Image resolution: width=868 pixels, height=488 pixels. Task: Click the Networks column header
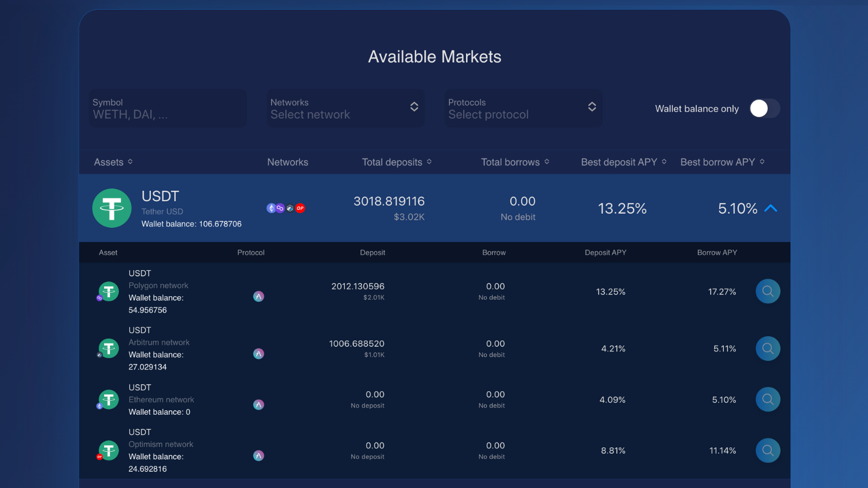tap(288, 162)
